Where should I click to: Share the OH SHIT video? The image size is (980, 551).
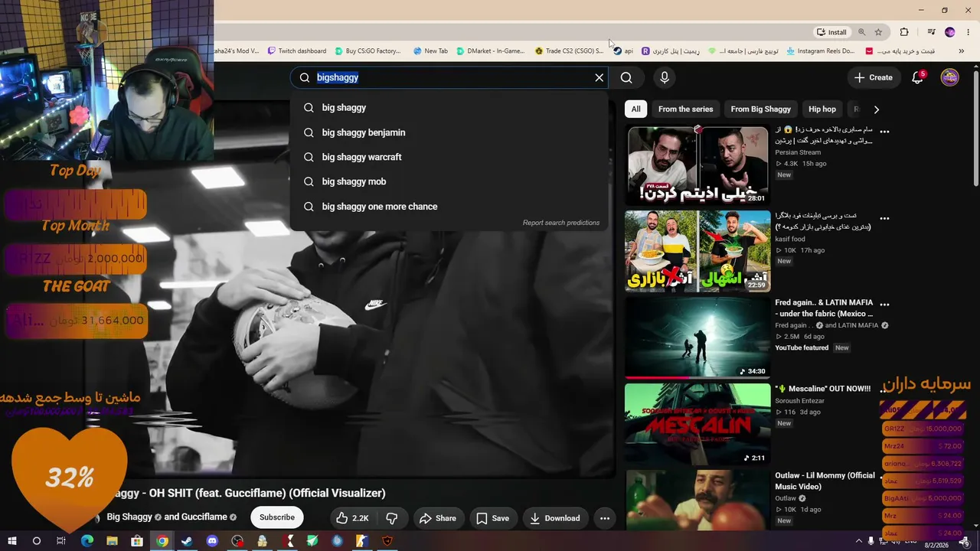pos(438,518)
